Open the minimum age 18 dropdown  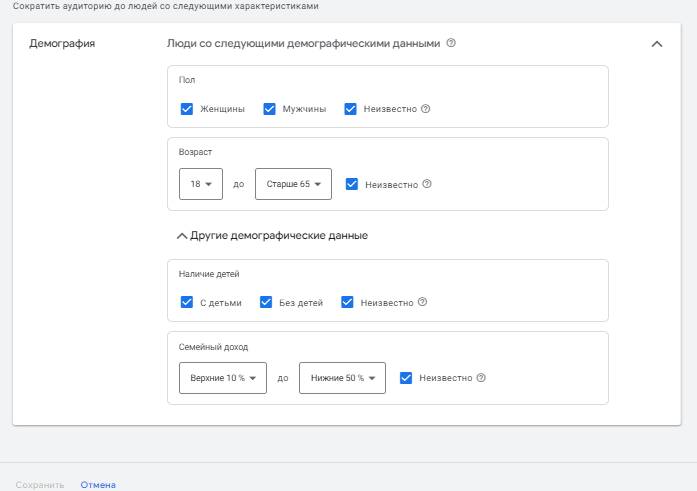click(201, 184)
